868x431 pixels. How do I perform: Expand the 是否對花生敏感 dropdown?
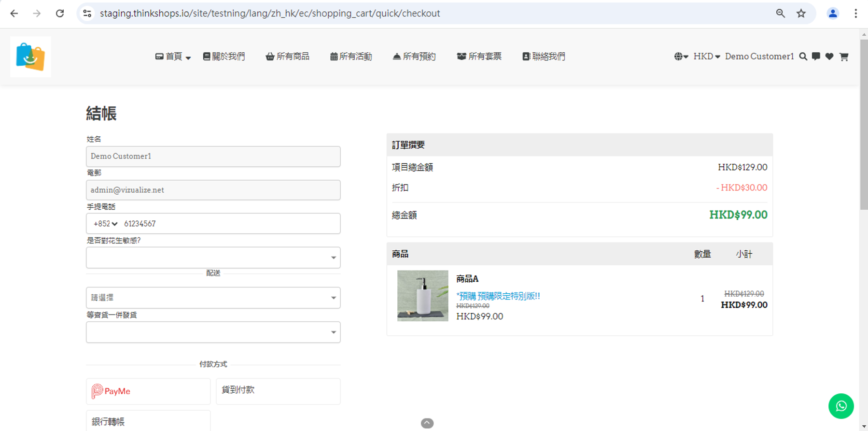(x=213, y=258)
